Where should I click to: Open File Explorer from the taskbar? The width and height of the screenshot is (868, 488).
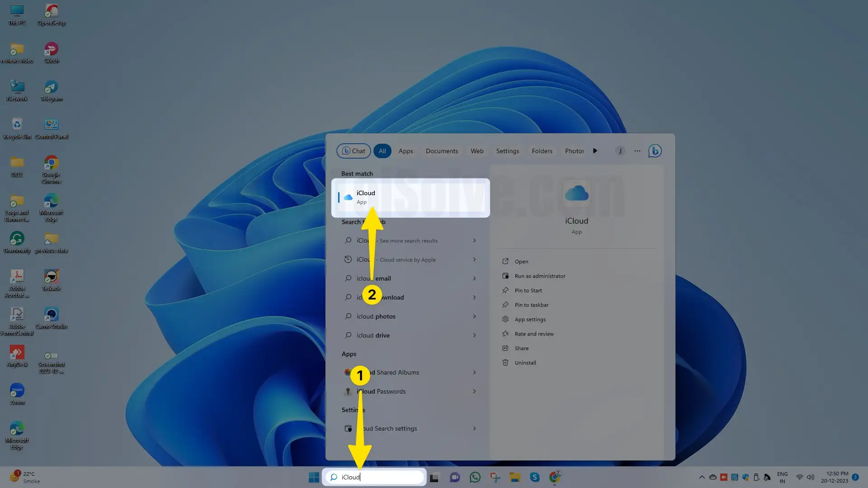coord(515,477)
